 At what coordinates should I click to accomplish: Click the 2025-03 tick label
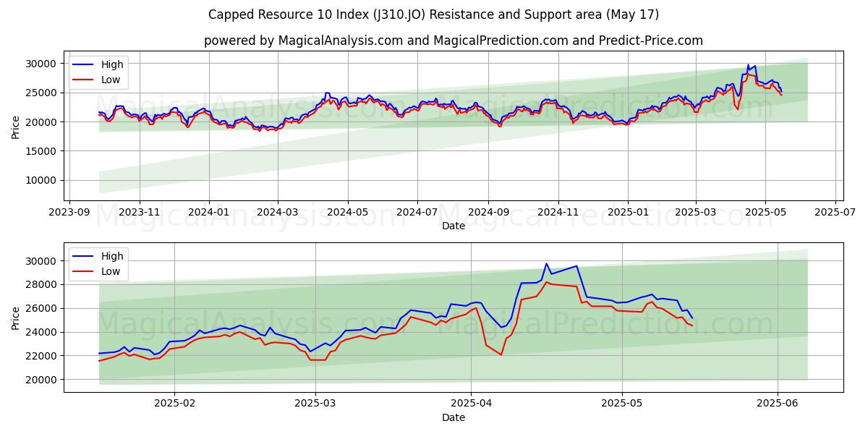[x=696, y=213]
